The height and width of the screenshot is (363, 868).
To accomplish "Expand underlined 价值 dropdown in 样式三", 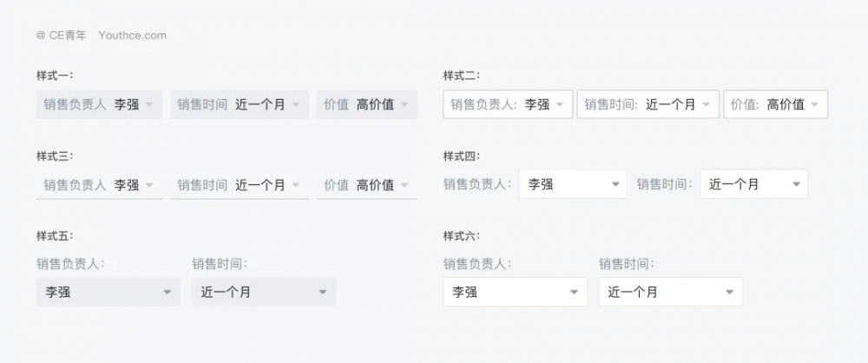I will click(366, 185).
